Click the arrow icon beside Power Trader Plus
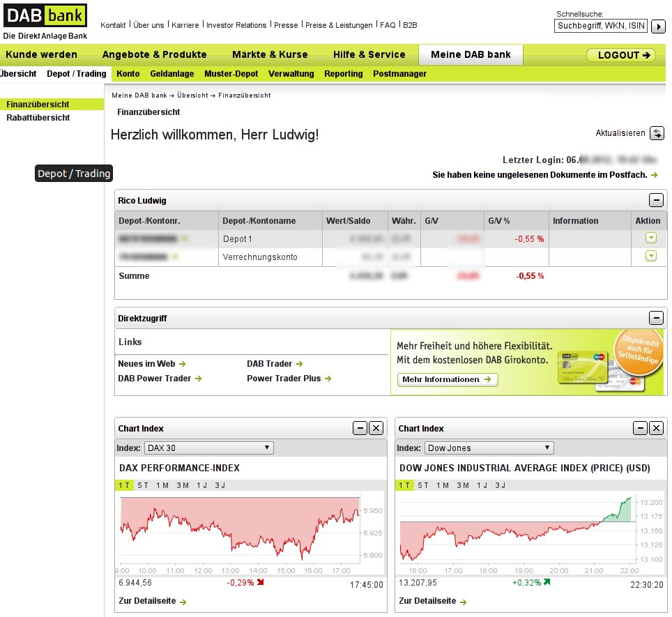 point(328,379)
